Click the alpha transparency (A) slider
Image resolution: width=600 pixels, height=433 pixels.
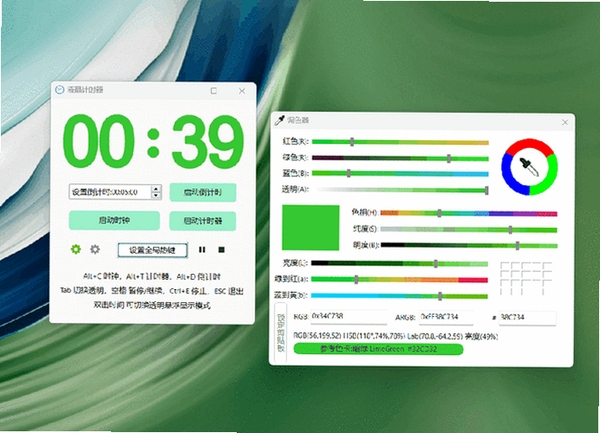[x=402, y=190]
